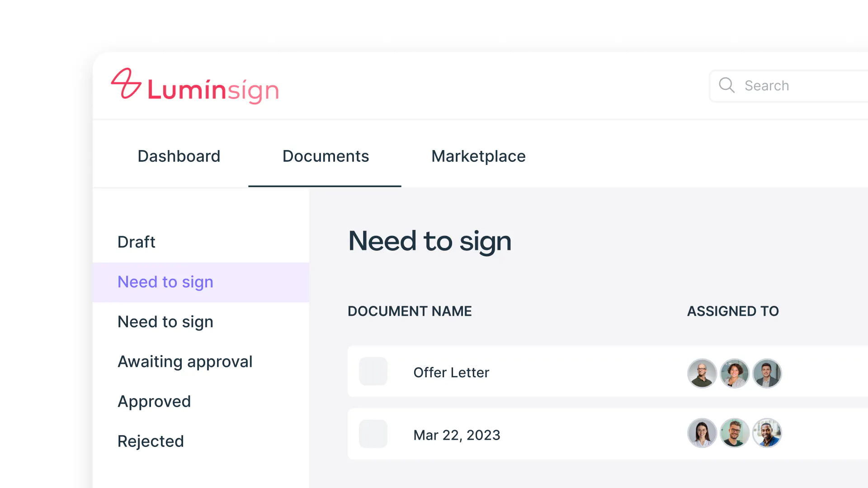Click blue-jacket man avatar in Mar 22 row
The image size is (868, 488).
coord(767,433)
